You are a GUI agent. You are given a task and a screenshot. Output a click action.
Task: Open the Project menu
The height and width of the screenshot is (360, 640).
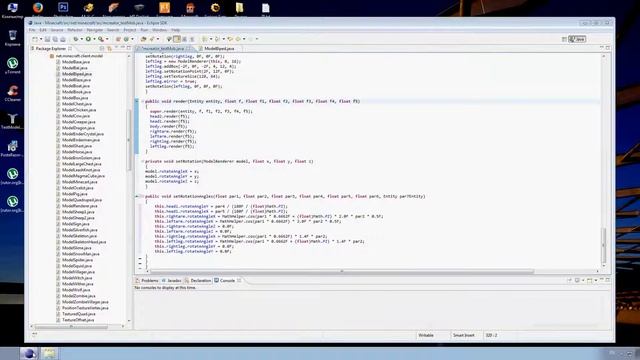130,30
